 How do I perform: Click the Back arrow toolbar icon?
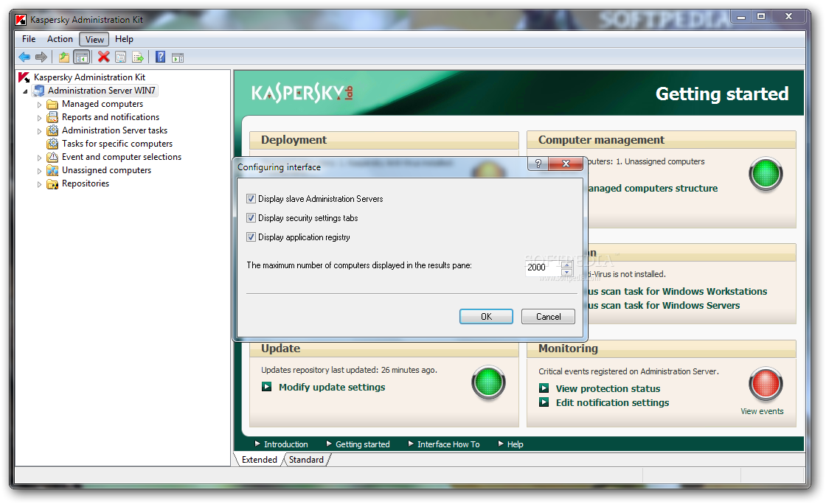click(x=24, y=57)
